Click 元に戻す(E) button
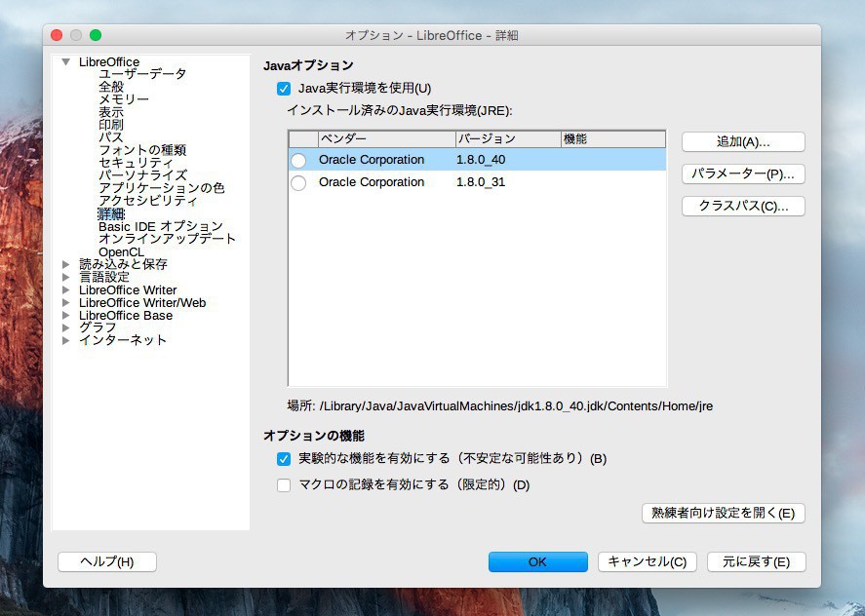Screen dimensions: 865x616 click(x=757, y=562)
